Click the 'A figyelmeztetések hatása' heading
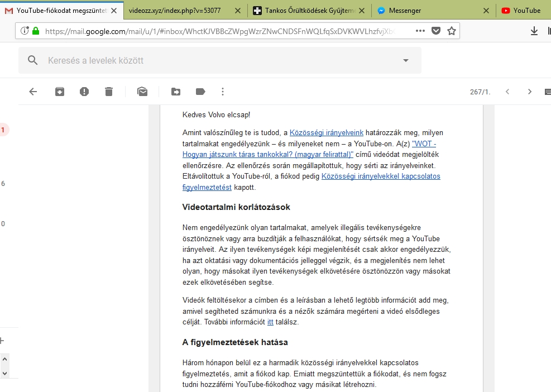The height and width of the screenshot is (392, 551). pos(235,342)
